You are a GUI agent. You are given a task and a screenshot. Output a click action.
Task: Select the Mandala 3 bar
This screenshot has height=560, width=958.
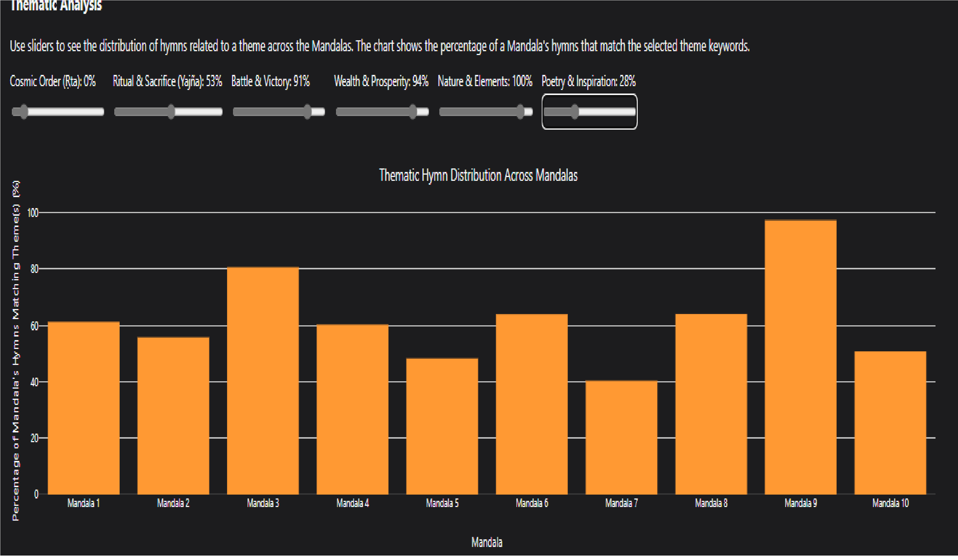click(x=263, y=381)
